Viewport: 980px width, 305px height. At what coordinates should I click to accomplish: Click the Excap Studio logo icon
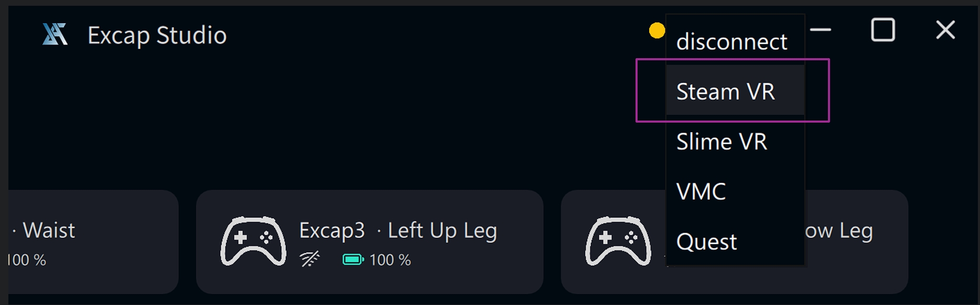tap(56, 35)
